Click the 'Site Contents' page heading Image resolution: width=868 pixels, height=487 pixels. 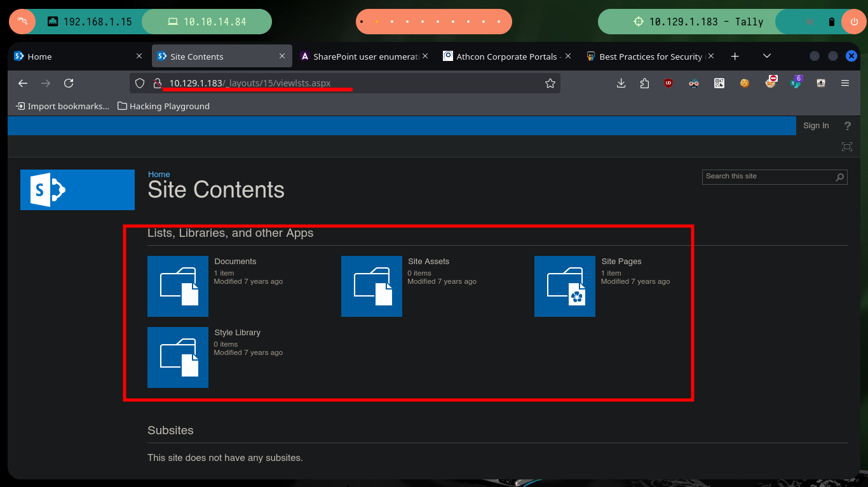coord(216,190)
